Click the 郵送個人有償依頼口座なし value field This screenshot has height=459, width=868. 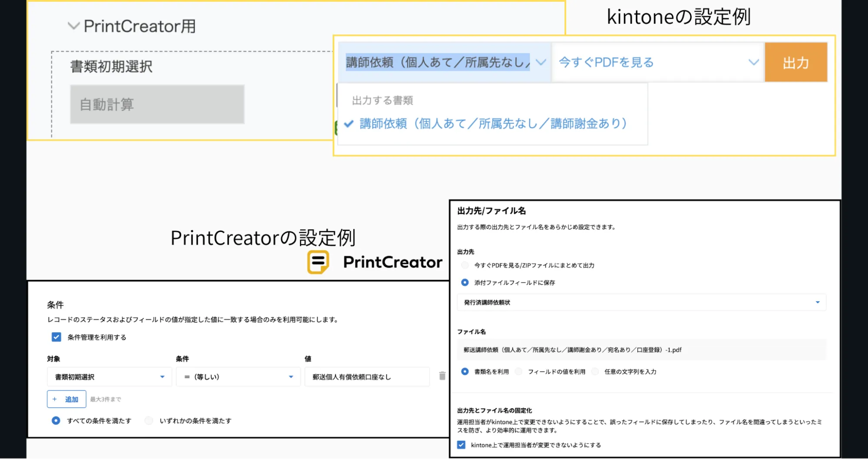tap(366, 377)
